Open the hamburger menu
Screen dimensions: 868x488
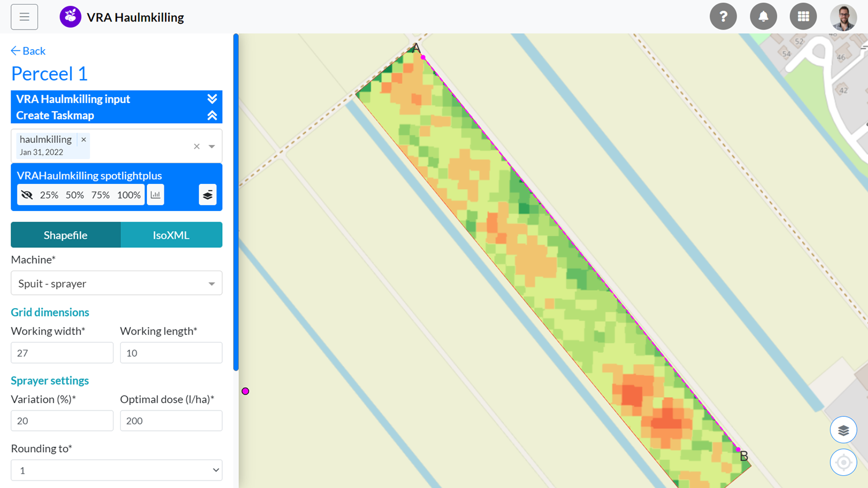point(24,17)
